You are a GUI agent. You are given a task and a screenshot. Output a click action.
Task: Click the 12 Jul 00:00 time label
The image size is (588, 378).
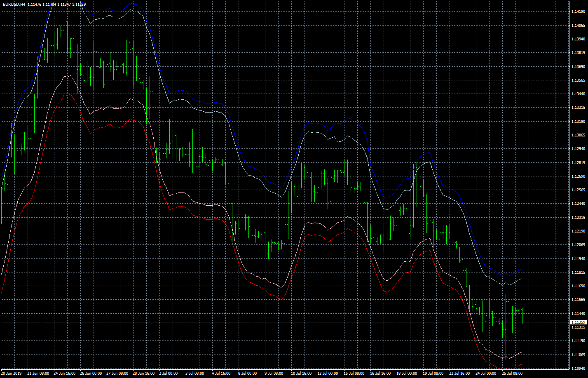pos(328,373)
